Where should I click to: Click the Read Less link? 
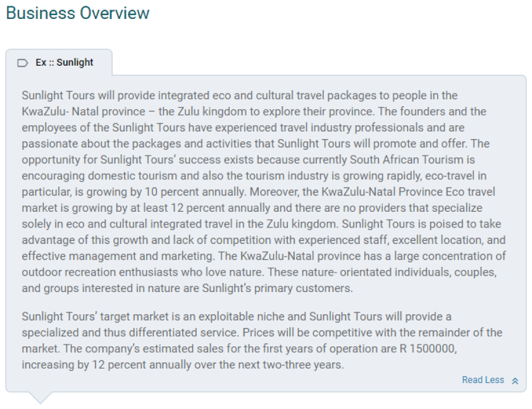tap(483, 380)
